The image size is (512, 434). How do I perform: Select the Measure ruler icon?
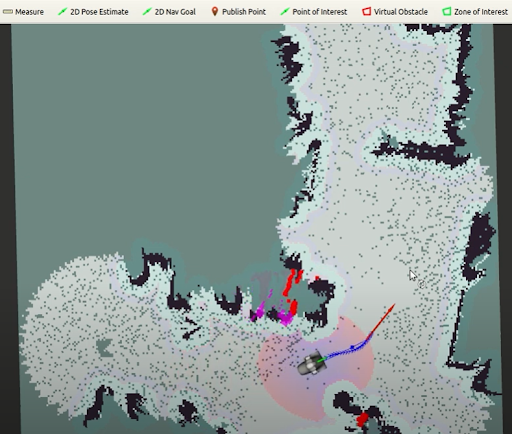(8, 12)
